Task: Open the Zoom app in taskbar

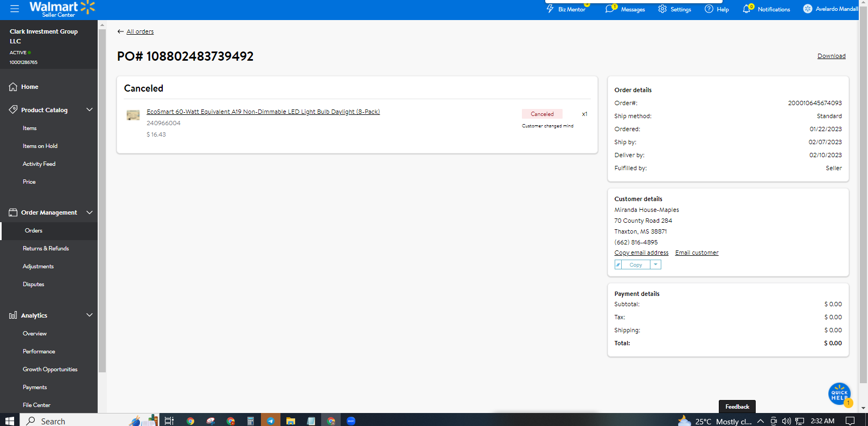Action: pos(351,421)
